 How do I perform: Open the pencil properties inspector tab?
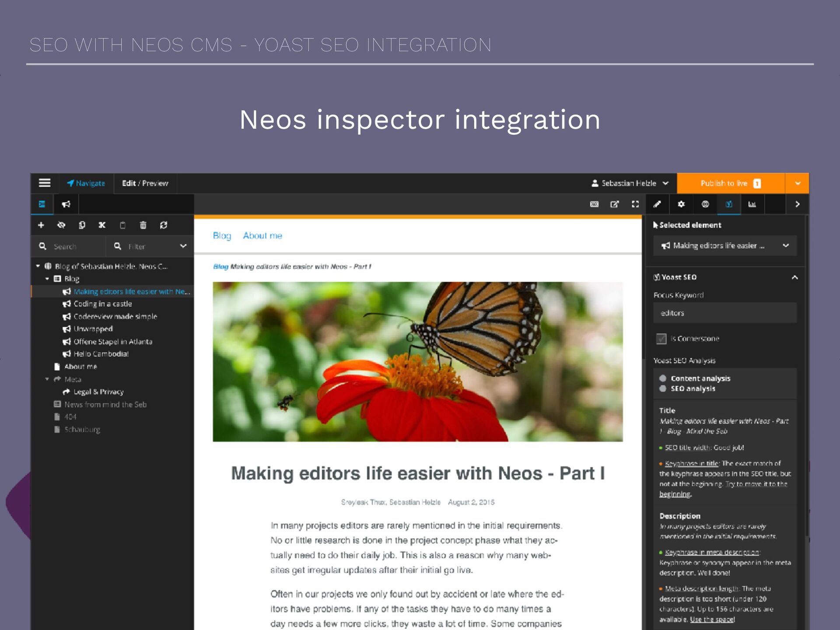click(x=657, y=204)
